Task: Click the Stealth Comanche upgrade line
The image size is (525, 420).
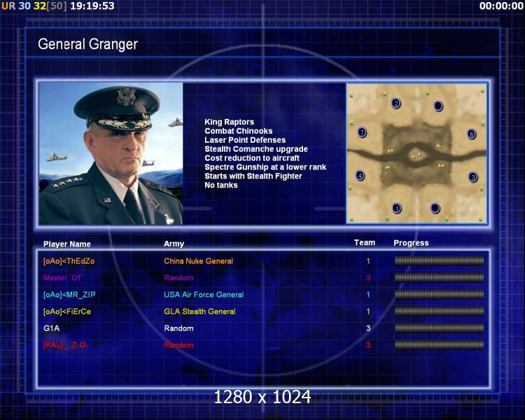Action: coord(256,149)
